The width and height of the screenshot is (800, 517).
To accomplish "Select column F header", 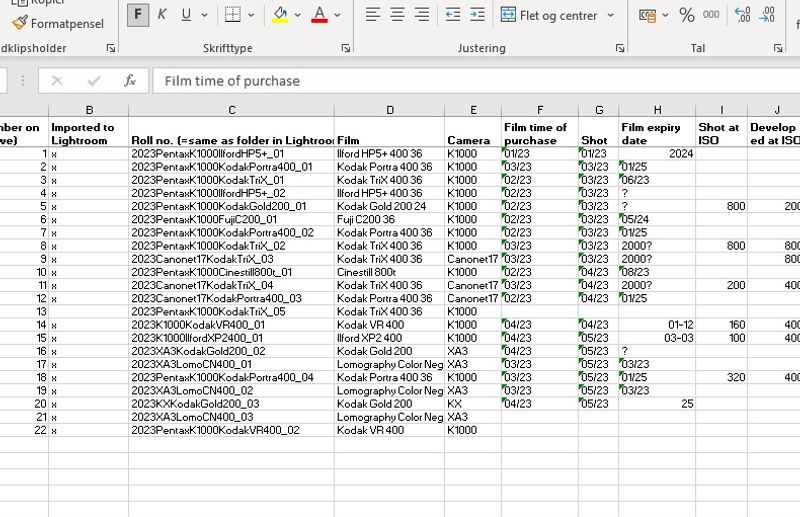I will click(x=540, y=110).
